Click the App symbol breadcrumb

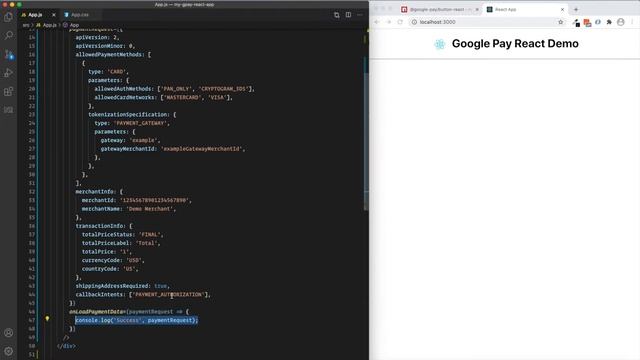(71, 25)
